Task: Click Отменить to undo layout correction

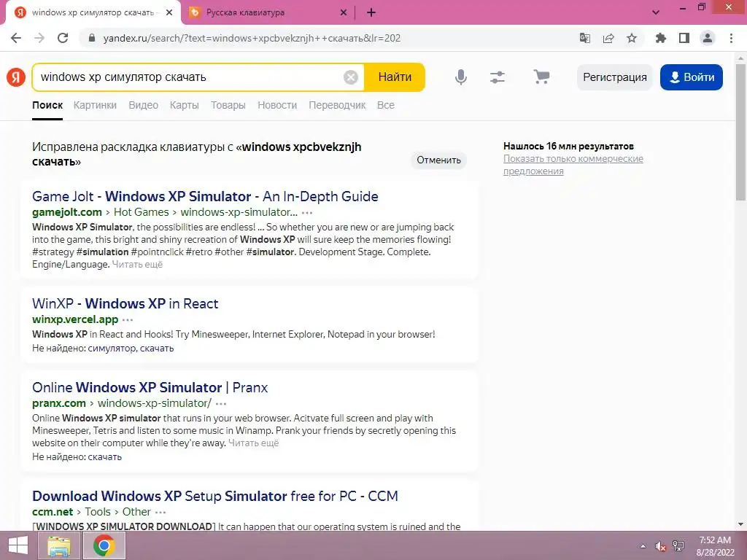Action: (x=438, y=160)
